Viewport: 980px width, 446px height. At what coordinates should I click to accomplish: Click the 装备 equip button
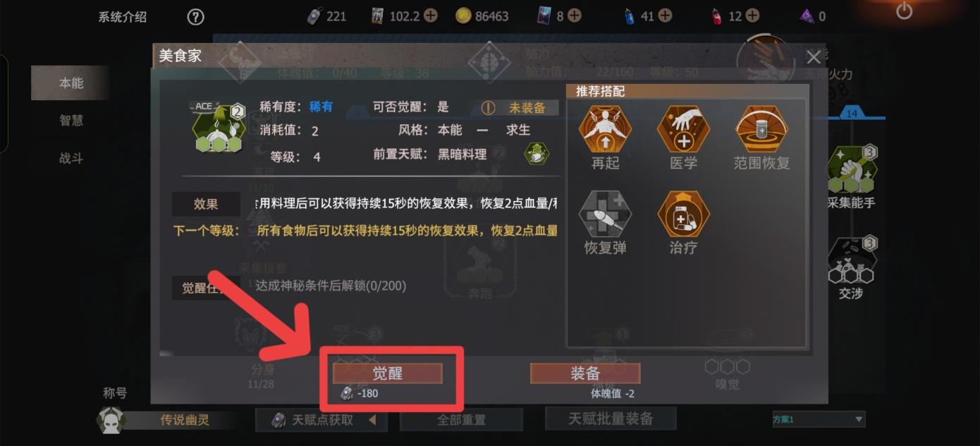[x=585, y=373]
